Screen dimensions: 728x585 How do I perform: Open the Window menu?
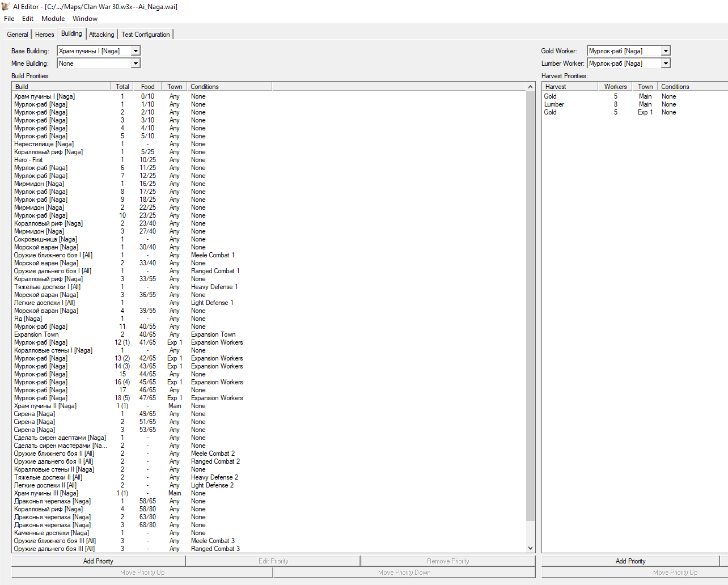point(85,19)
